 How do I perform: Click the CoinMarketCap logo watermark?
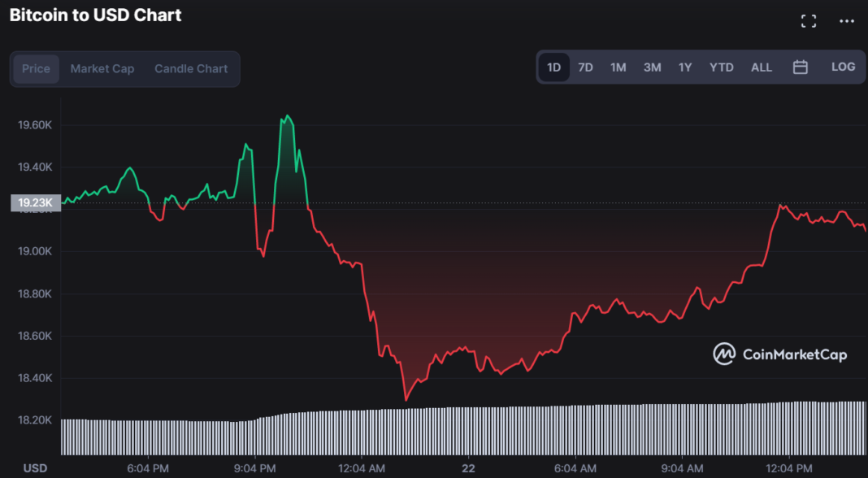779,354
